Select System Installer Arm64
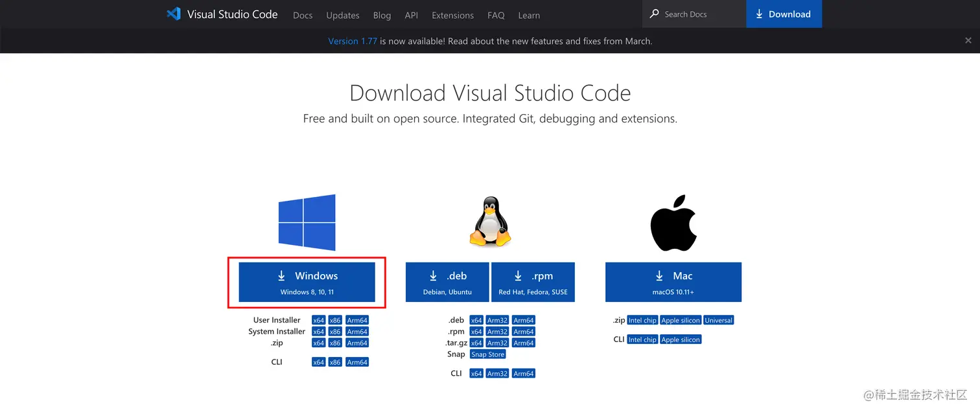980x414 pixels. tap(357, 332)
